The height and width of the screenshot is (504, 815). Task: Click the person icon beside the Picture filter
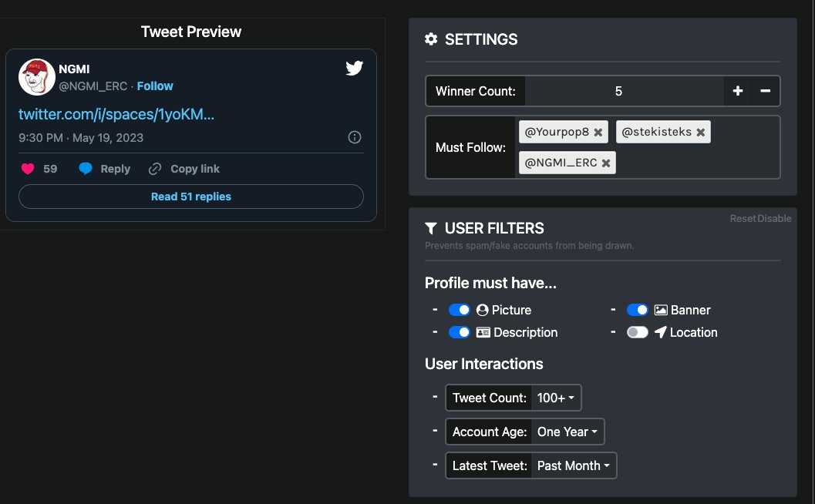[483, 310]
